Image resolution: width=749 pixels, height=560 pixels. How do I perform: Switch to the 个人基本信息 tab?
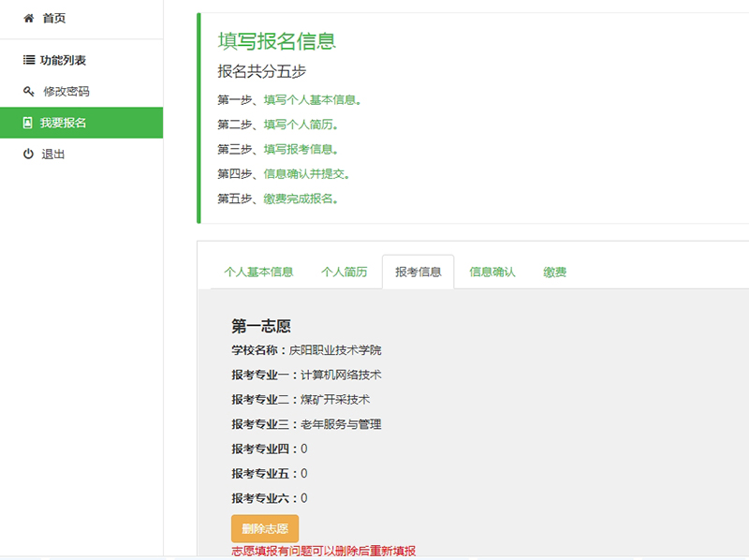258,272
